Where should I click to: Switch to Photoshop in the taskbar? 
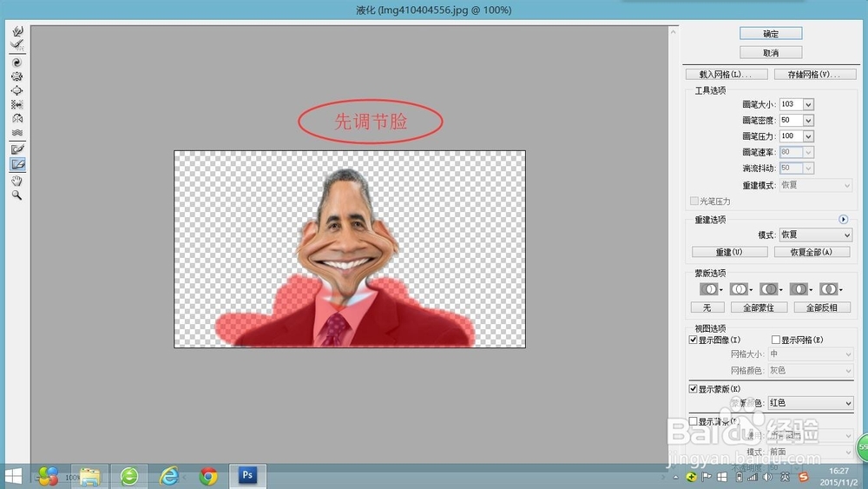[247, 475]
